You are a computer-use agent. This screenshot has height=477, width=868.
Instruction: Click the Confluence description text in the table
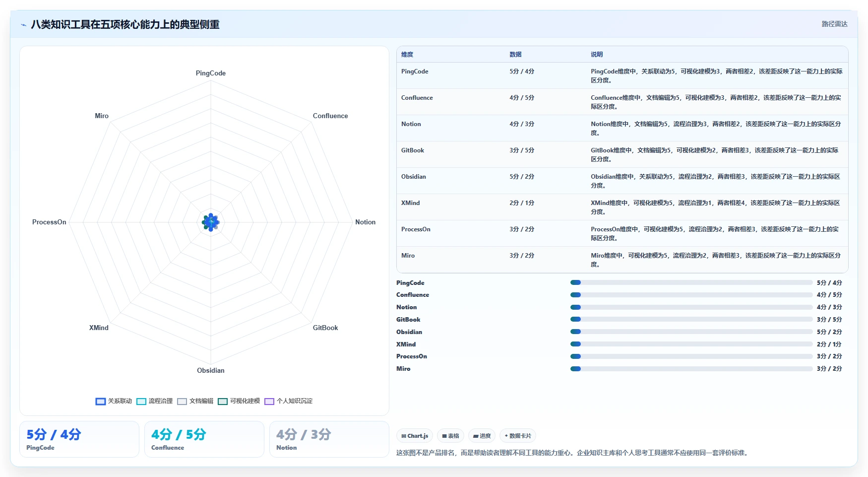pos(716,102)
